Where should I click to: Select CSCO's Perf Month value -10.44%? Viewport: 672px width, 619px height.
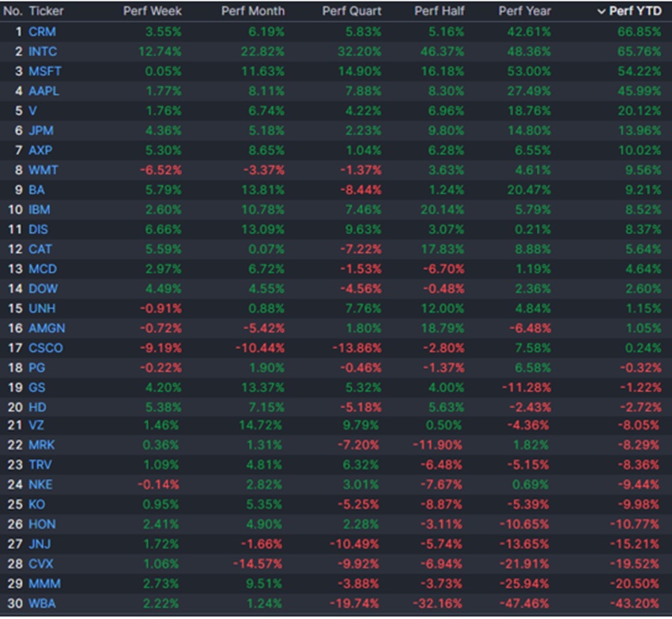click(260, 348)
